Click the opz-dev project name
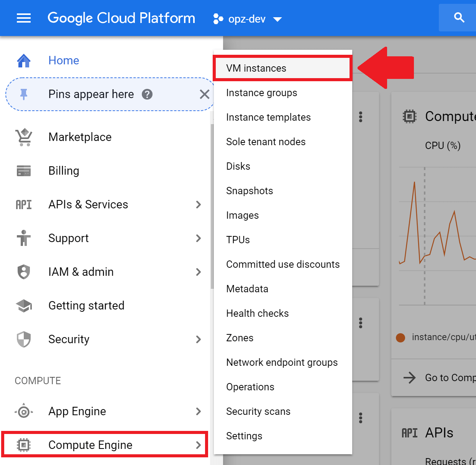This screenshot has height=465, width=476. pyautogui.click(x=247, y=19)
